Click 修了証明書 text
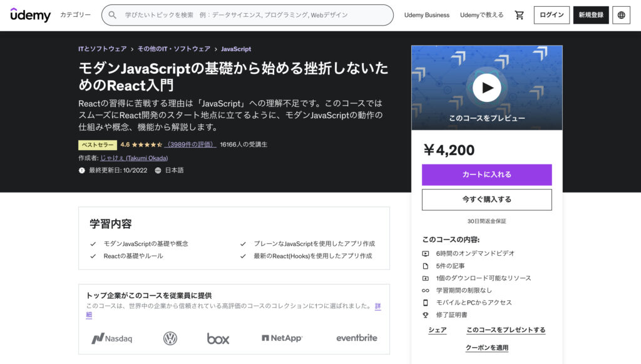 click(x=451, y=315)
